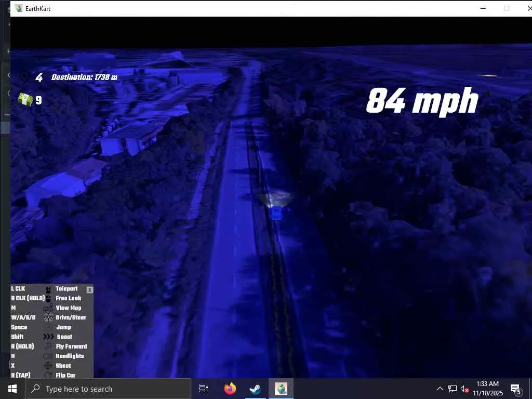Click the 'Headlights' label
Viewport: 532px width, 399px height.
70,356
